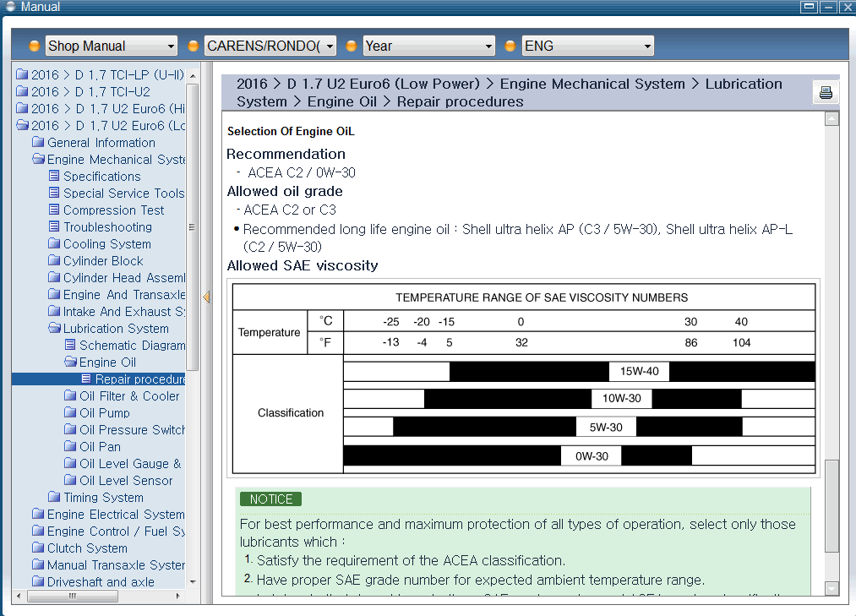Expand the Cooling System folder
The height and width of the screenshot is (616, 856).
click(100, 244)
